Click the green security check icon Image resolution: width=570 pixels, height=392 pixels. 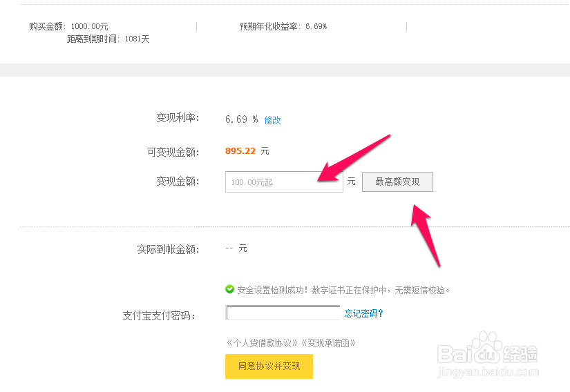click(x=230, y=289)
